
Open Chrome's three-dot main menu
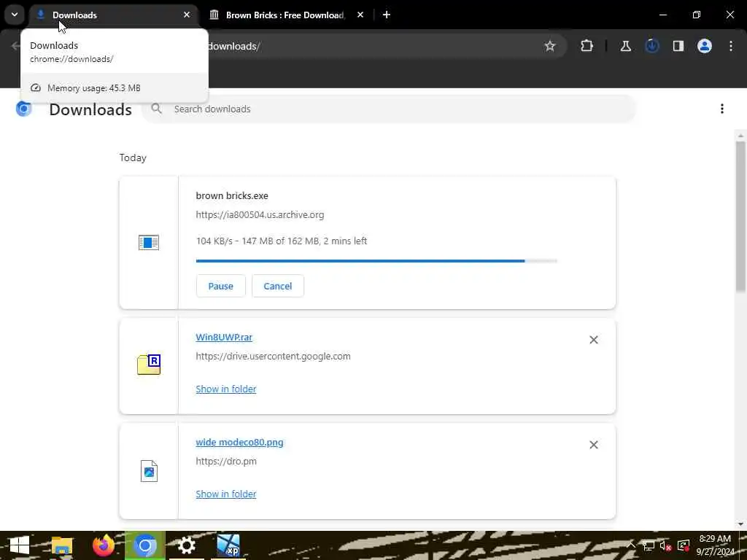(x=731, y=46)
